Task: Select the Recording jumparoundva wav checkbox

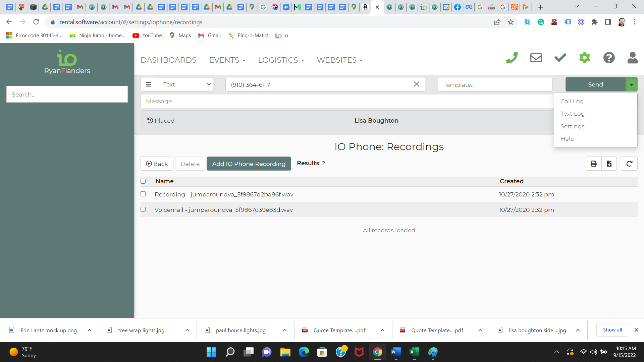Action: [x=143, y=194]
